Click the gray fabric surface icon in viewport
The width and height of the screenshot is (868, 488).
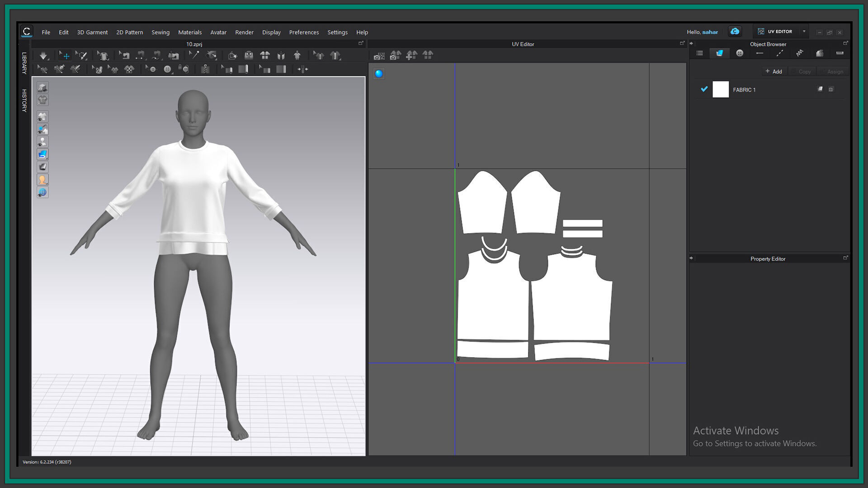point(42,167)
